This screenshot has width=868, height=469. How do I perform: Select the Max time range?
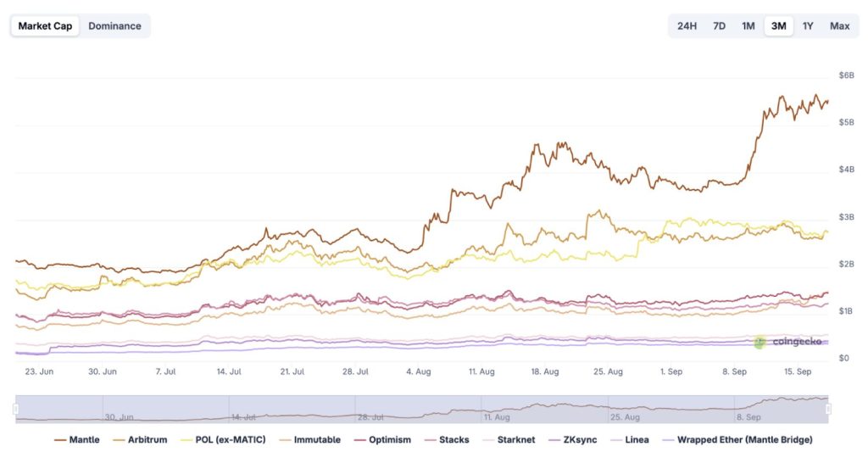839,26
